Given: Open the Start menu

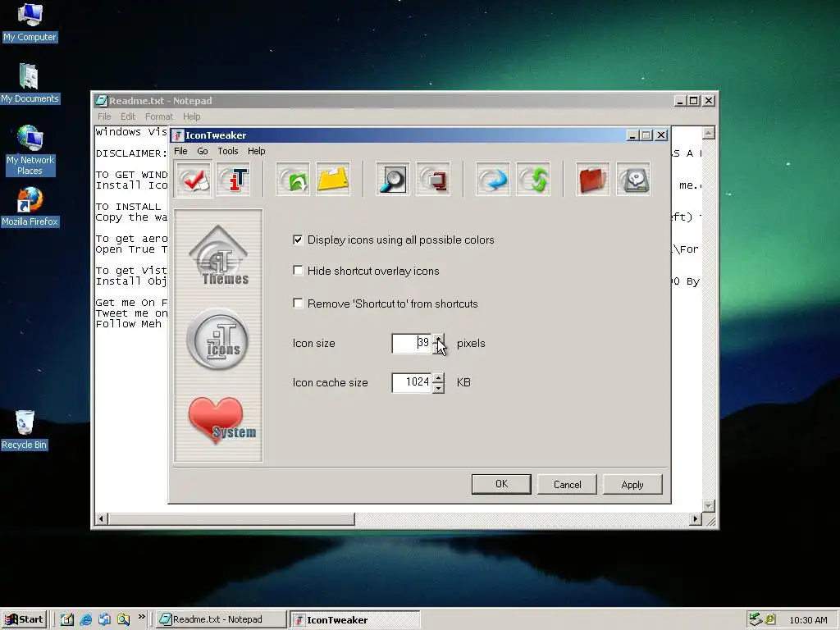Looking at the screenshot, I should 24,619.
